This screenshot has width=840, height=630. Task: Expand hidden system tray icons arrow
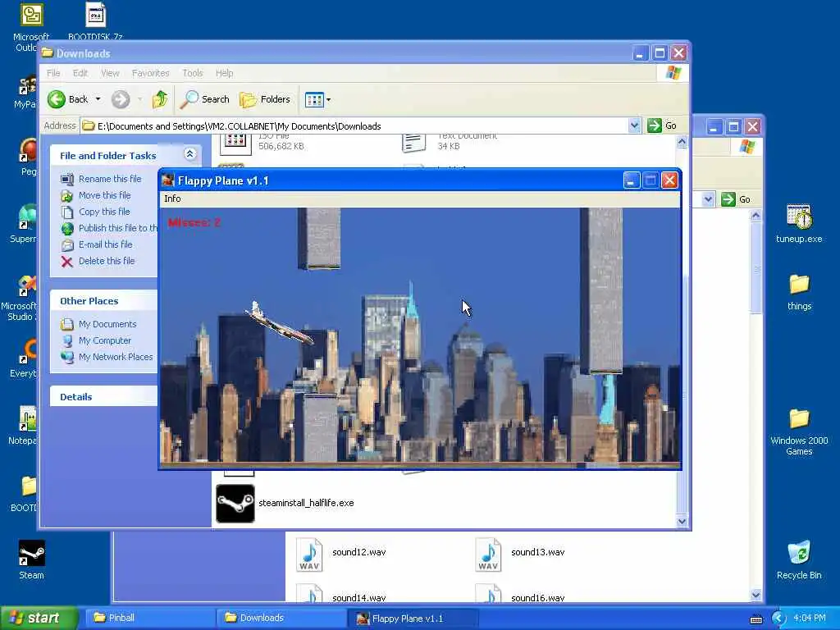coord(778,619)
